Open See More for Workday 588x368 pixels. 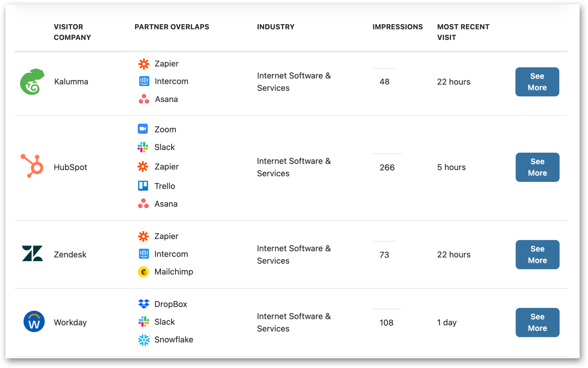tap(537, 322)
